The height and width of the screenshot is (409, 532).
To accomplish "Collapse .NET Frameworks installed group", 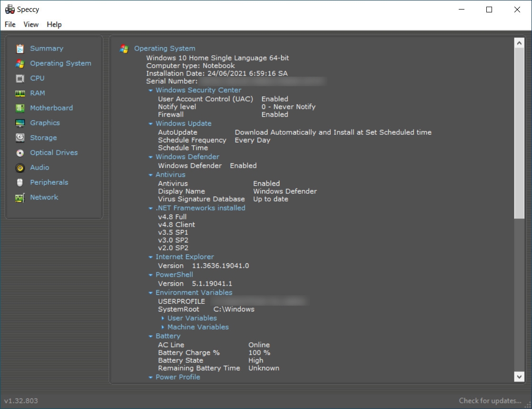I will click(x=150, y=208).
